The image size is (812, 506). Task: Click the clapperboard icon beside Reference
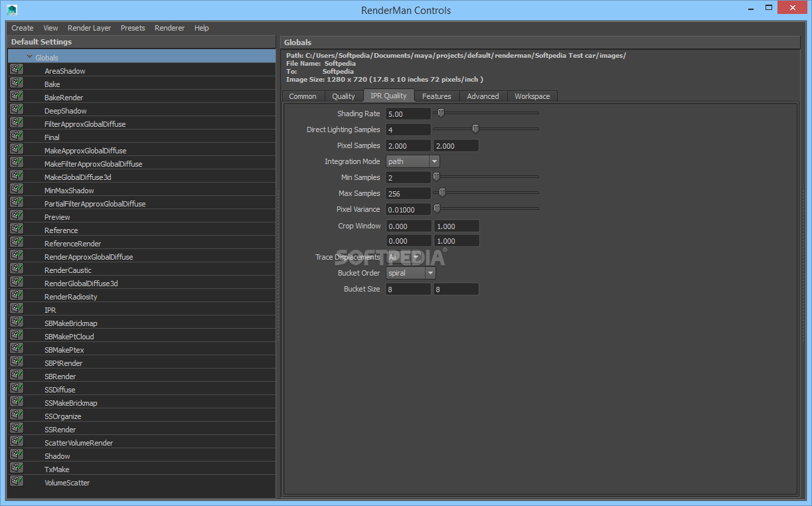pos(17,229)
